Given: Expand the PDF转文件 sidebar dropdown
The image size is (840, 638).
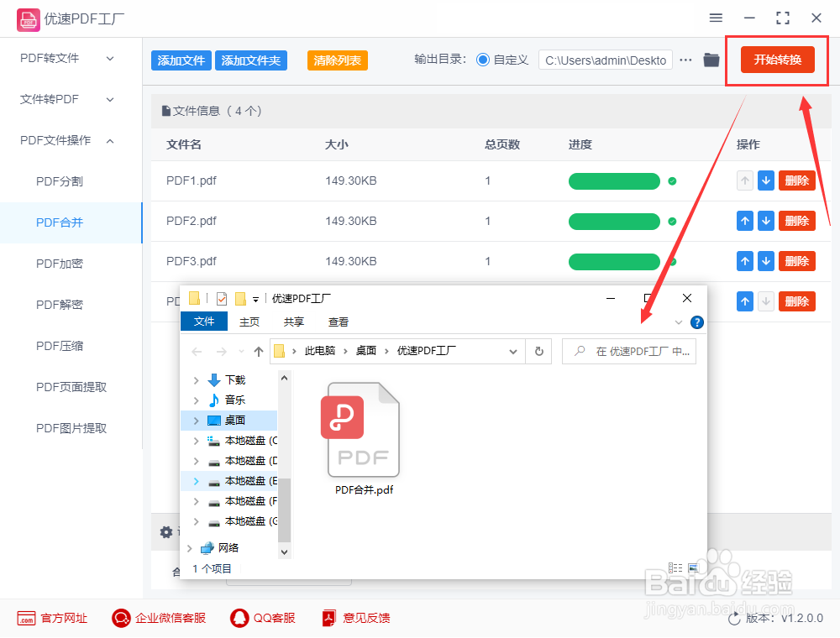Looking at the screenshot, I should click(109, 58).
